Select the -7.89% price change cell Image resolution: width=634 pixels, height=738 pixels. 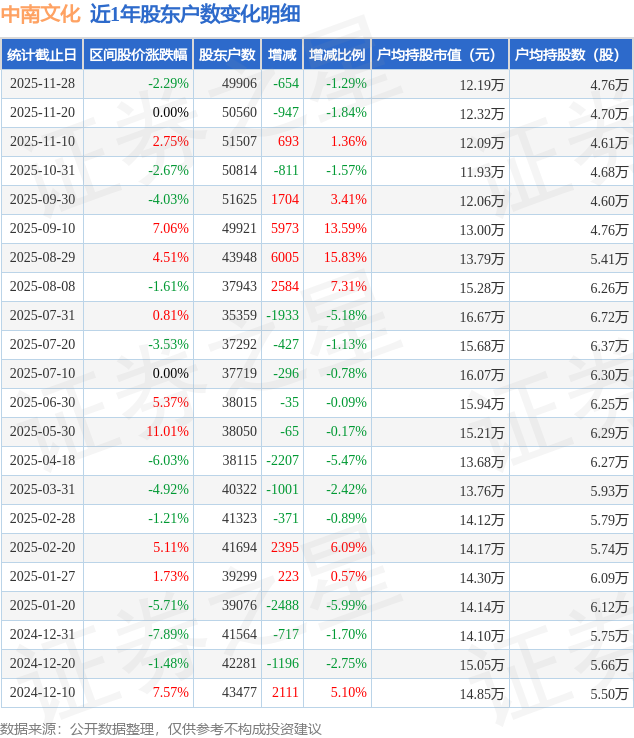(x=168, y=635)
